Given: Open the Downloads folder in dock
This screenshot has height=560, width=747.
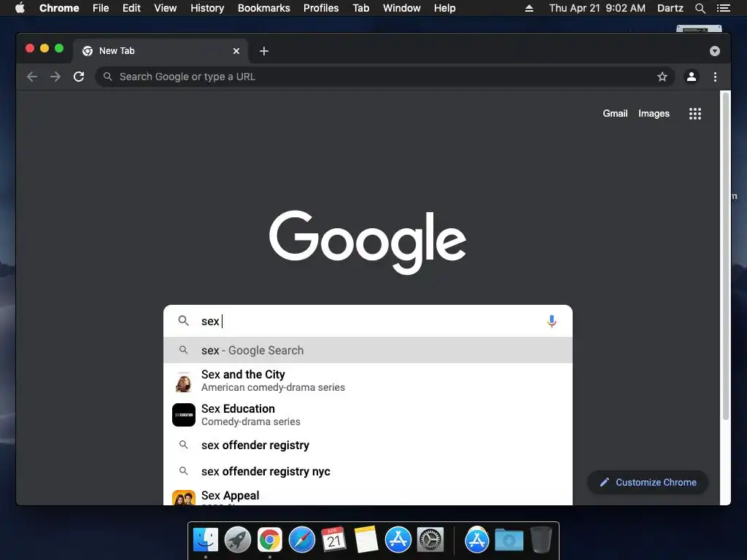Looking at the screenshot, I should coord(508,540).
